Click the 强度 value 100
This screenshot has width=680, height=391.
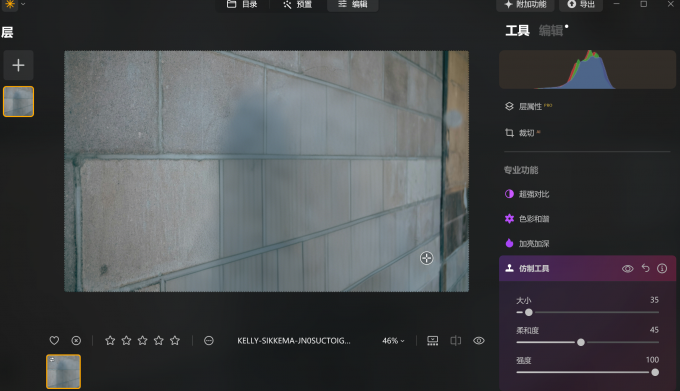(x=652, y=360)
